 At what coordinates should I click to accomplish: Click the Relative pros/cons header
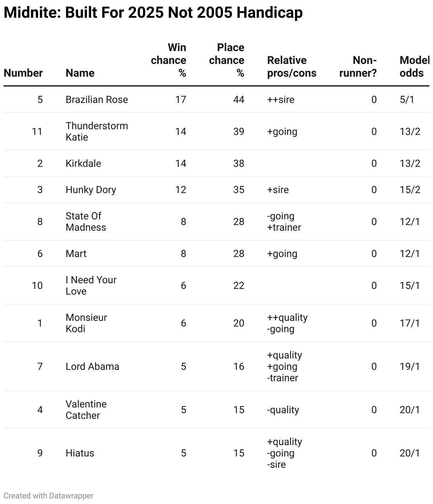[x=291, y=67]
